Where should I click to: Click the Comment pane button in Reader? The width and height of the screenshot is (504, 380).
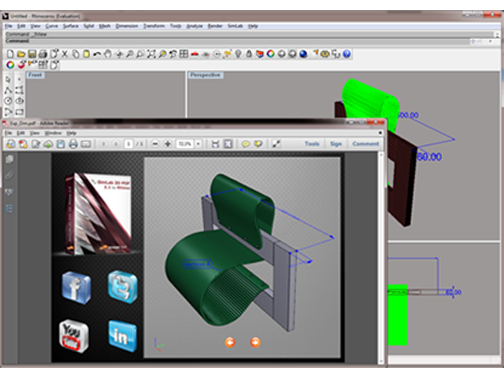pos(366,144)
